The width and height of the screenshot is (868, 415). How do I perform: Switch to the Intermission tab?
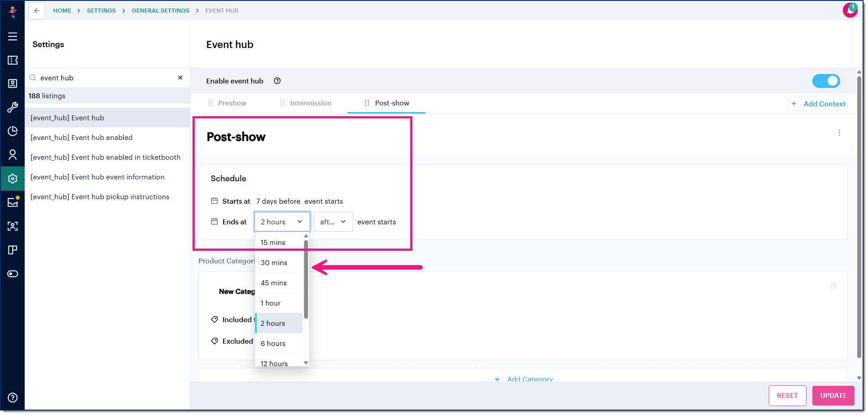click(x=311, y=103)
